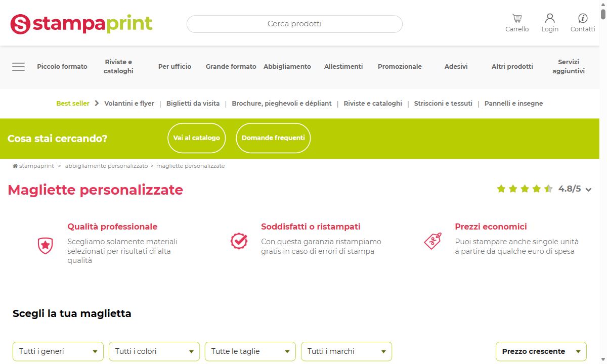The image size is (607, 364).
Task: Open Altri prodotti menu
Action: [512, 67]
